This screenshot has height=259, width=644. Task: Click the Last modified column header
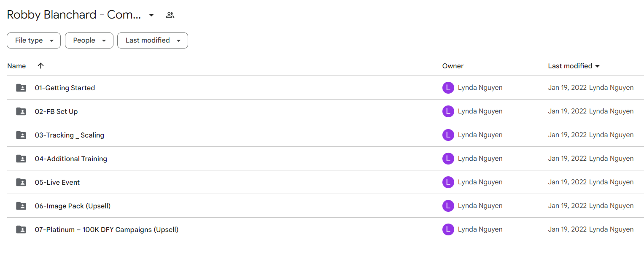(x=570, y=66)
